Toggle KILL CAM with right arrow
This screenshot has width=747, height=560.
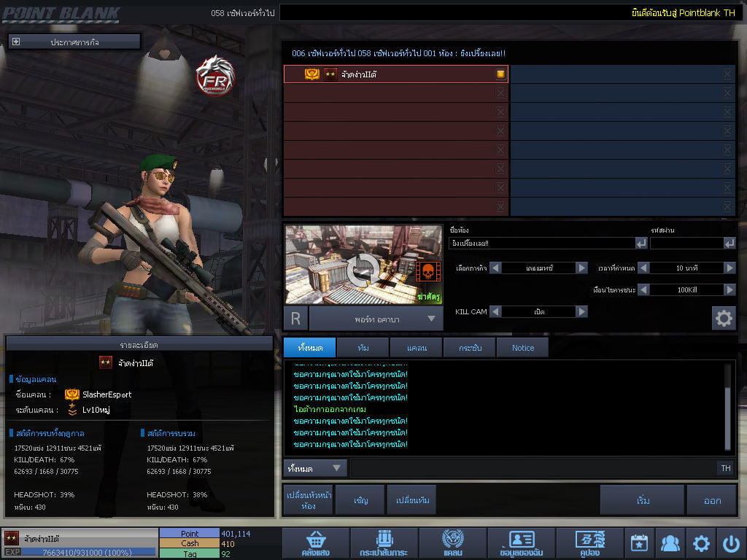point(581,311)
